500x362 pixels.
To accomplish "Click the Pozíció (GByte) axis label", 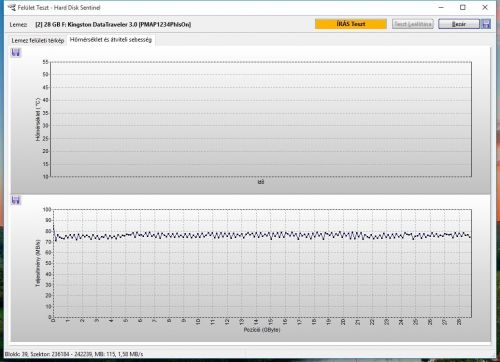I will [262, 330].
